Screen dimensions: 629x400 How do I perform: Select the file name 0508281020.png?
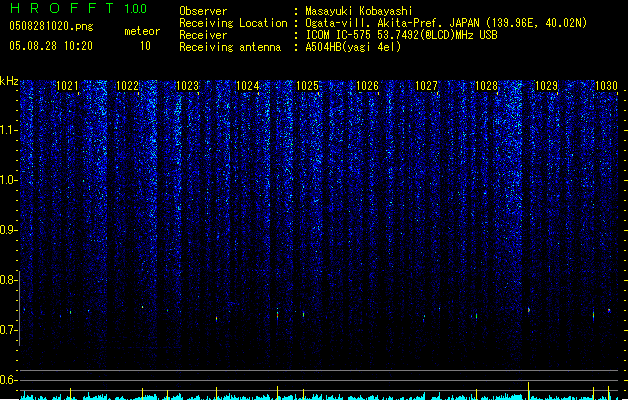[x=51, y=26]
